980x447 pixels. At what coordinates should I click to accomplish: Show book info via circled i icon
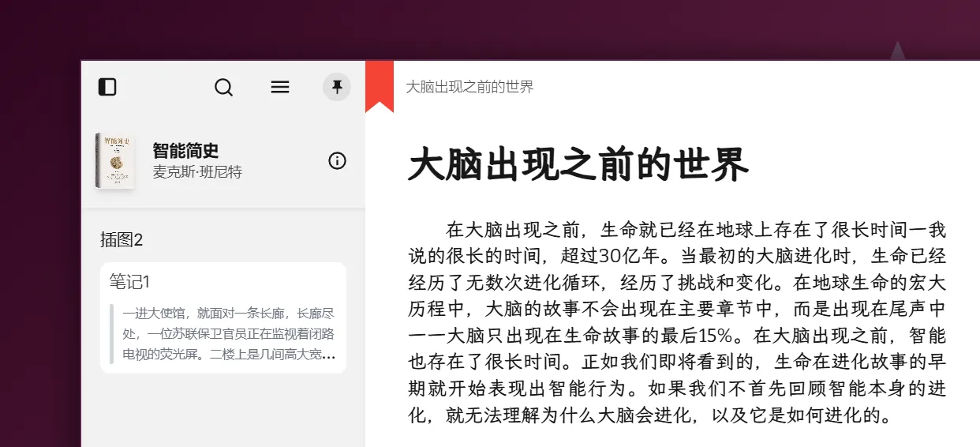[337, 161]
